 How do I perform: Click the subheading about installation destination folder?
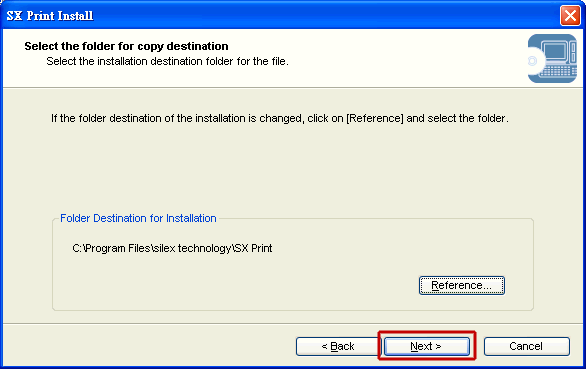[x=167, y=61]
